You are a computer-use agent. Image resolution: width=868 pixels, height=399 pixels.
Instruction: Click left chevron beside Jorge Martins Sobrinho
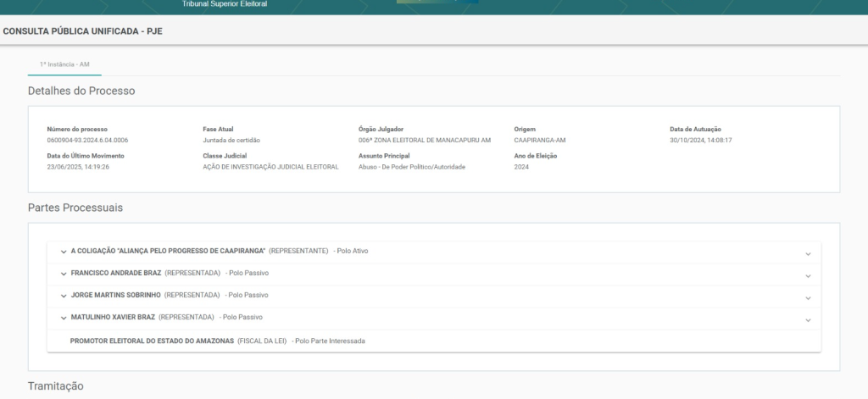[64, 296]
